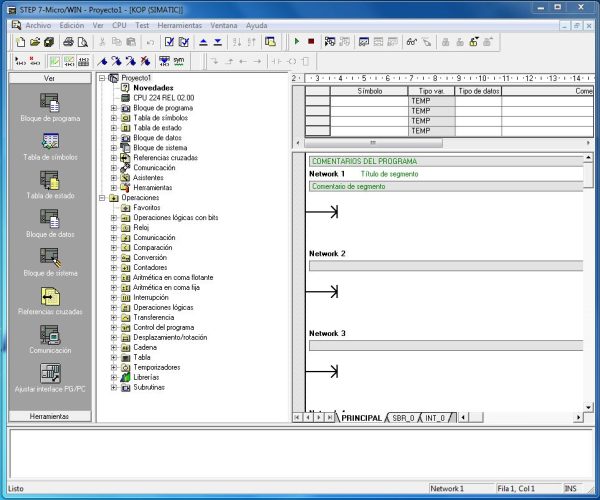Open Bloque de programa in navigation bar

click(x=50, y=107)
